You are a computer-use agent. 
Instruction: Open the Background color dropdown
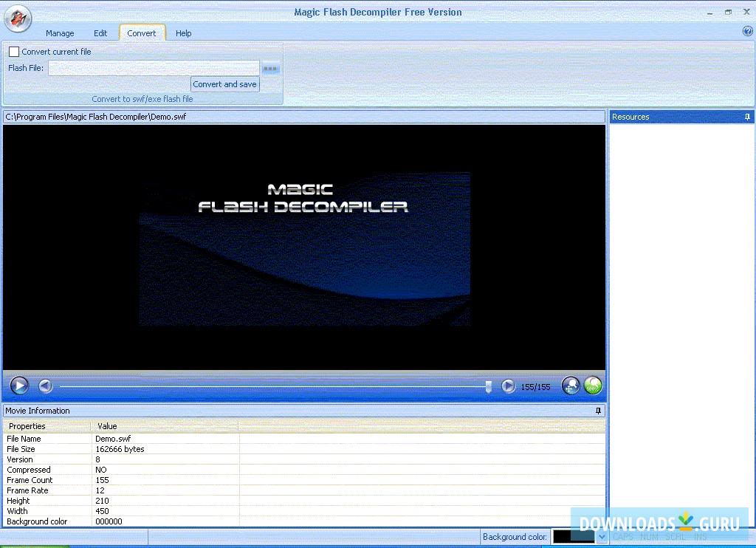[602, 536]
